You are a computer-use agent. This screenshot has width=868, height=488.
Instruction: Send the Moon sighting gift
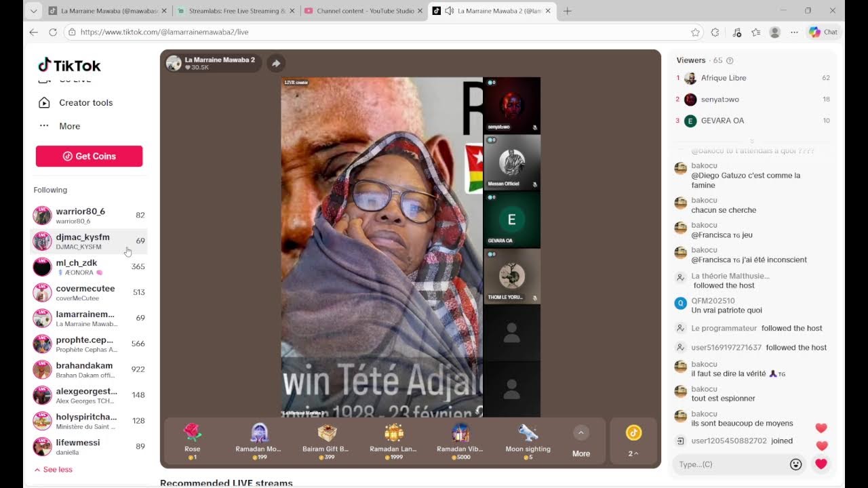pos(528,442)
